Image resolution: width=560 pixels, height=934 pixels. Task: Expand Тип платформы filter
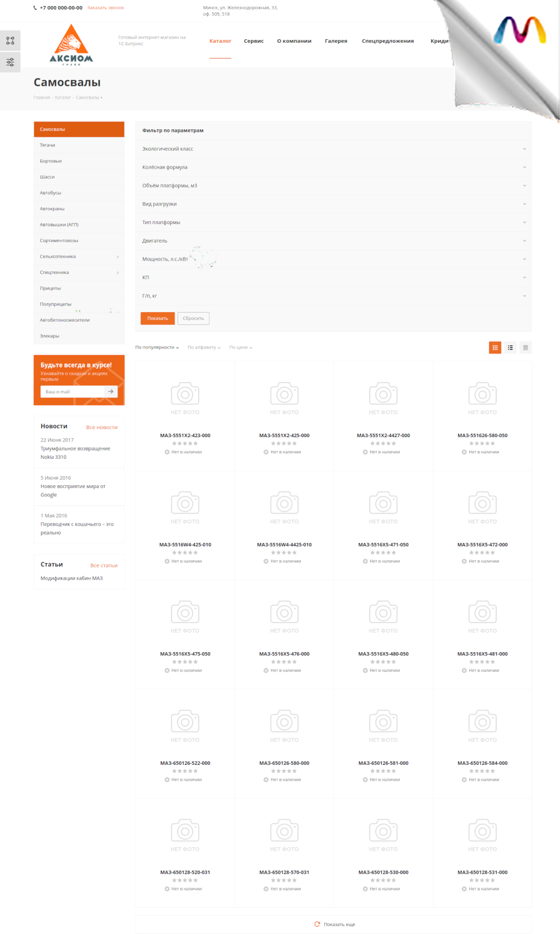(x=333, y=222)
